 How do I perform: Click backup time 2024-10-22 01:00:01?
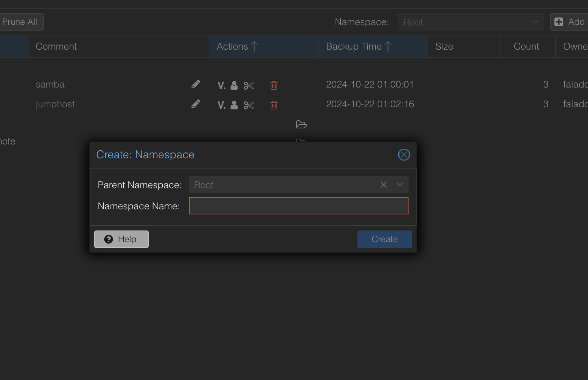pos(370,84)
